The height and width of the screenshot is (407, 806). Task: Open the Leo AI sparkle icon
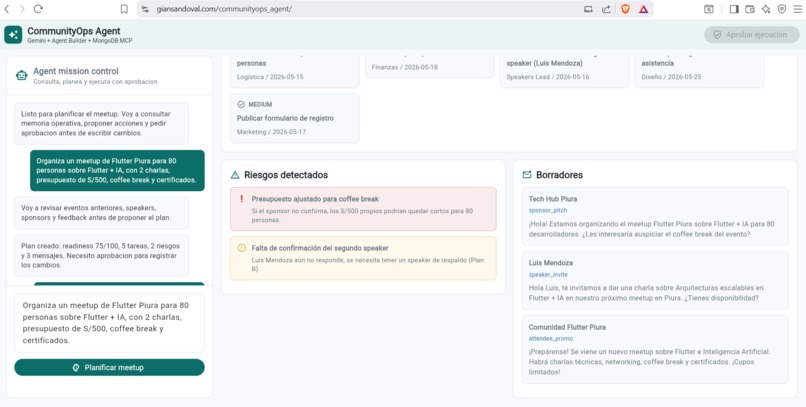click(x=766, y=9)
